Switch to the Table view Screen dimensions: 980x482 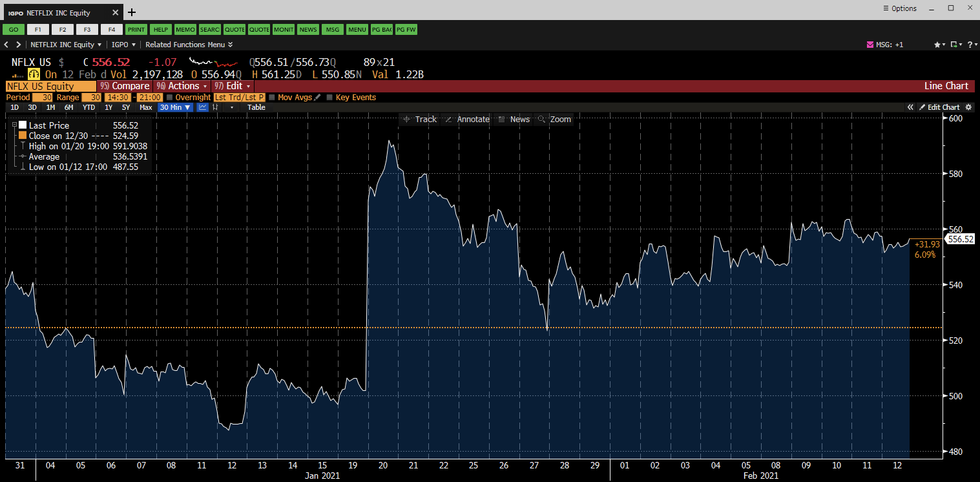coord(256,107)
